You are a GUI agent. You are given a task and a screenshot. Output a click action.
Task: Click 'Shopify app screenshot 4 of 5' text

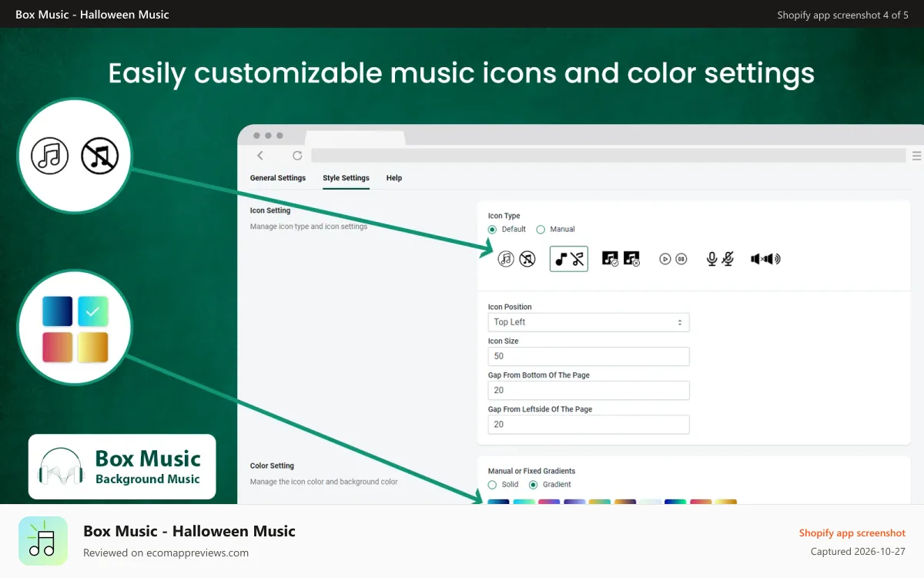843,15
